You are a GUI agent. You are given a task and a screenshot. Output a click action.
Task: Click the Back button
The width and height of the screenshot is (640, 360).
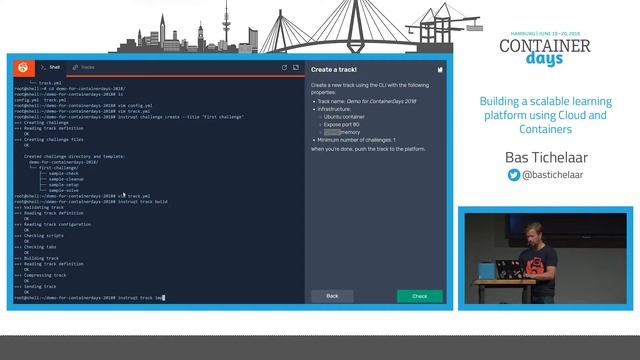tap(332, 296)
